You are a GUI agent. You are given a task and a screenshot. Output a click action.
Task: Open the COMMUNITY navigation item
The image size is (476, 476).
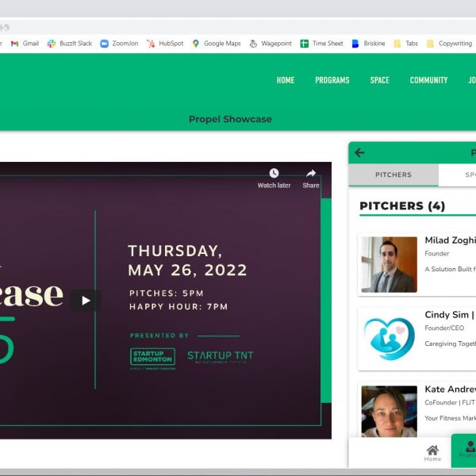(x=428, y=80)
